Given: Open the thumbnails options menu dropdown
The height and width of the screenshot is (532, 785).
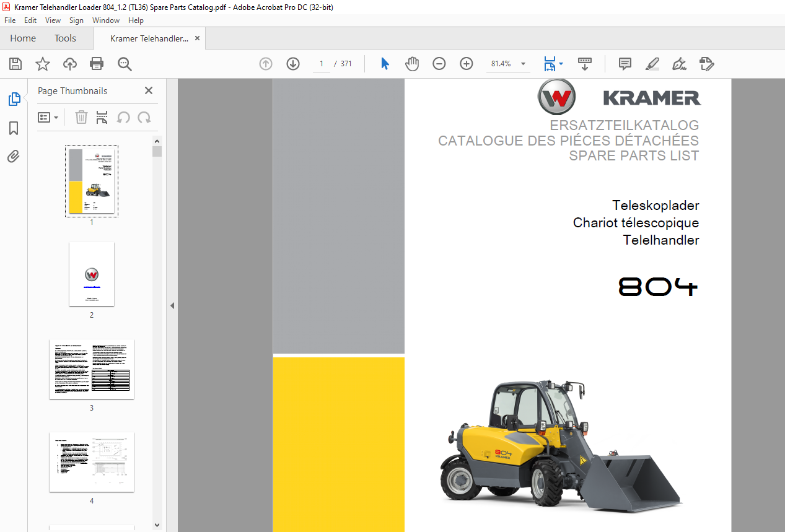Looking at the screenshot, I should tap(48, 117).
